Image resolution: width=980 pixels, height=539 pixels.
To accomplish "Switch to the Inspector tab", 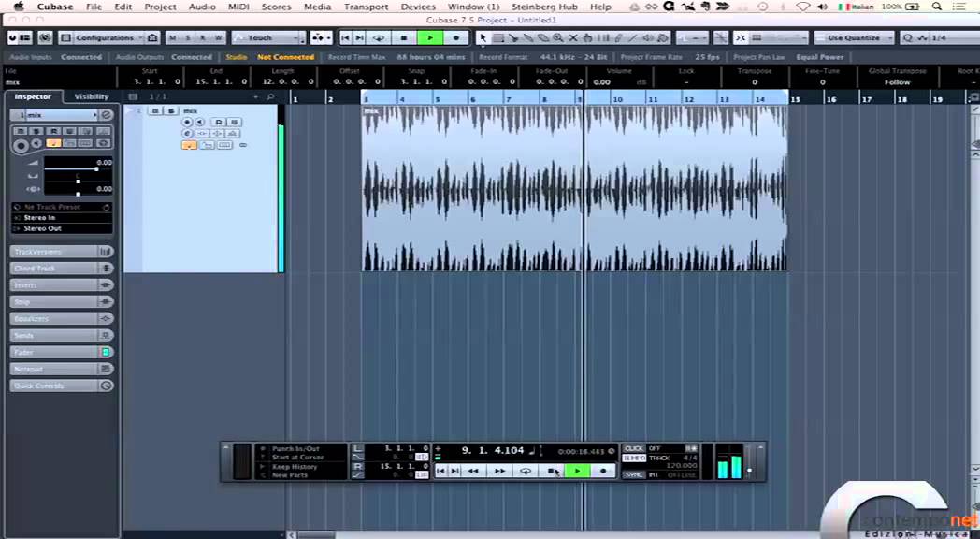I will tap(33, 97).
